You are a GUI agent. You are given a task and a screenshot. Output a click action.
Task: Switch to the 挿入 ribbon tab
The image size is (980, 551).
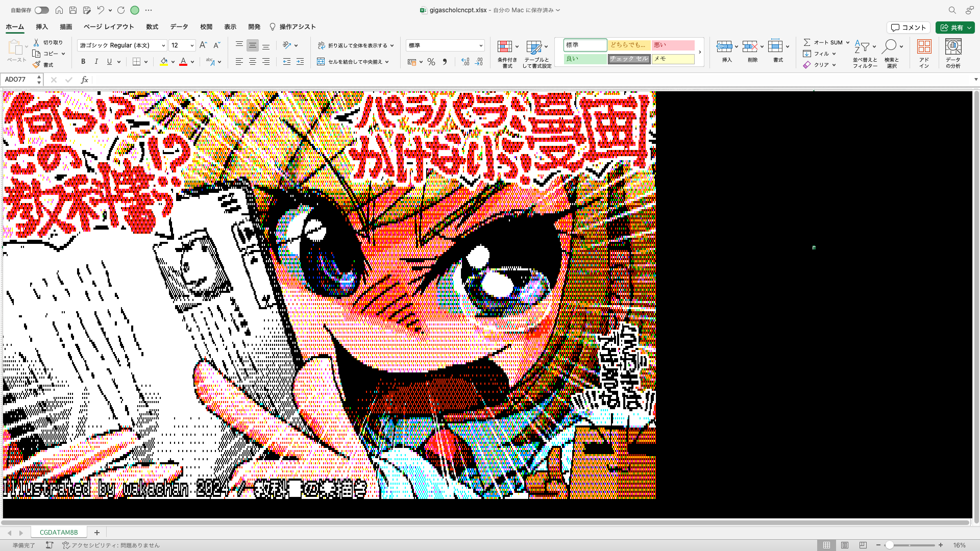[x=42, y=27]
